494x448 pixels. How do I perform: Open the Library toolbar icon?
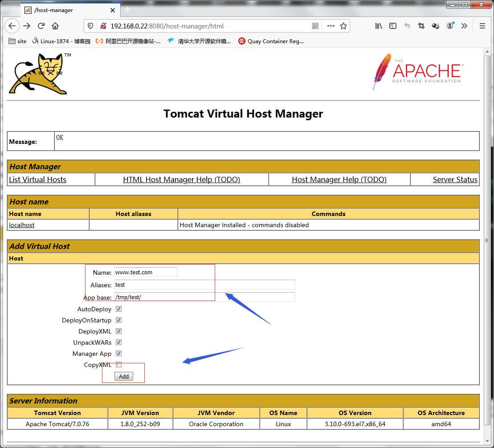pyautogui.click(x=379, y=26)
